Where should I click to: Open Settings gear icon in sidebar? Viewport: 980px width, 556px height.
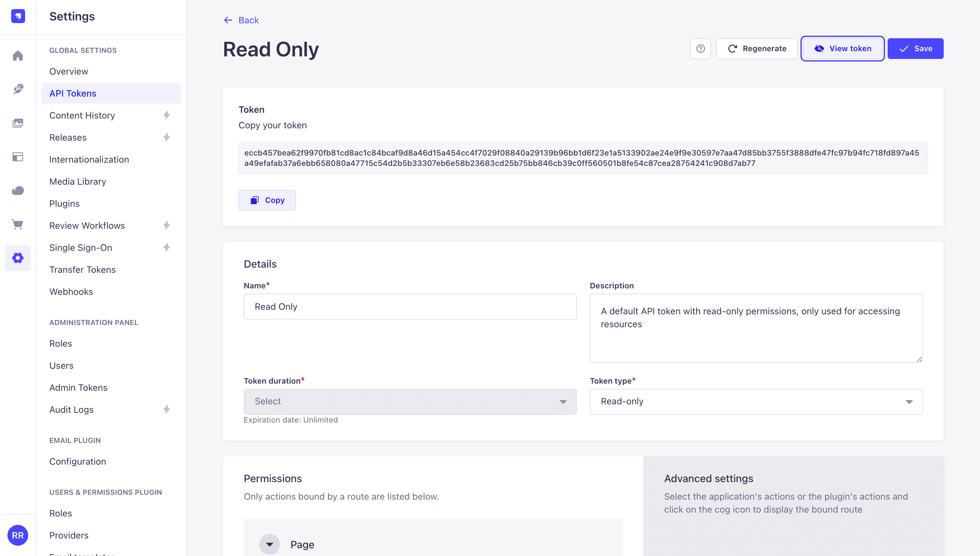coord(18,258)
